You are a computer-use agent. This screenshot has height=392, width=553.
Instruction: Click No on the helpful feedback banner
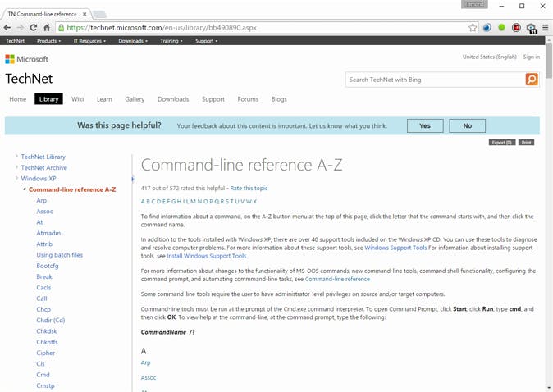468,125
